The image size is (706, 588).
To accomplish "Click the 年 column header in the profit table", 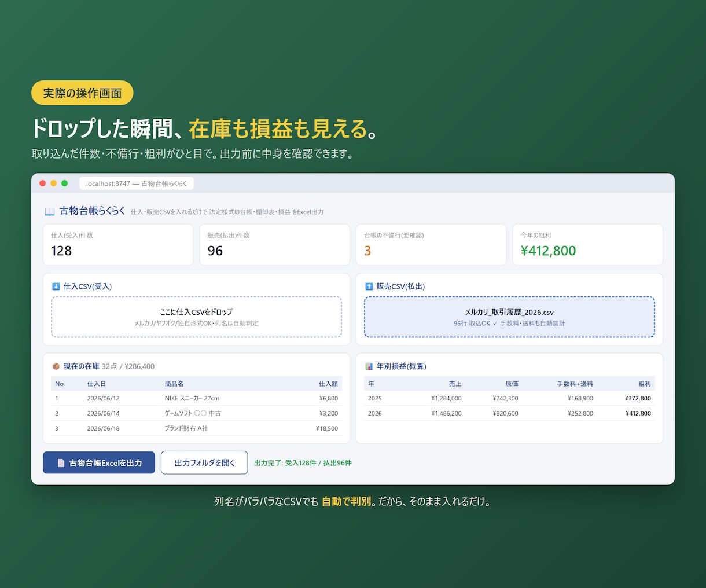I will [371, 384].
